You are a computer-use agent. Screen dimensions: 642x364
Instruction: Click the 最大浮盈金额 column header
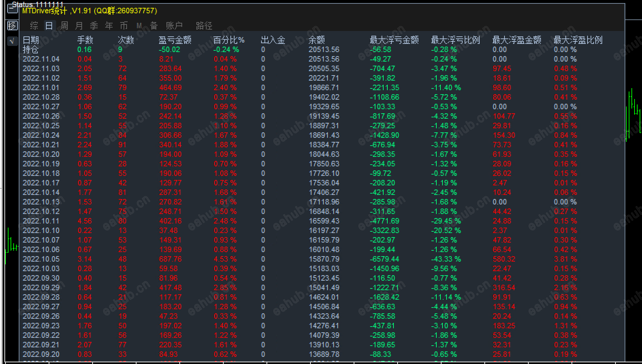[517, 40]
